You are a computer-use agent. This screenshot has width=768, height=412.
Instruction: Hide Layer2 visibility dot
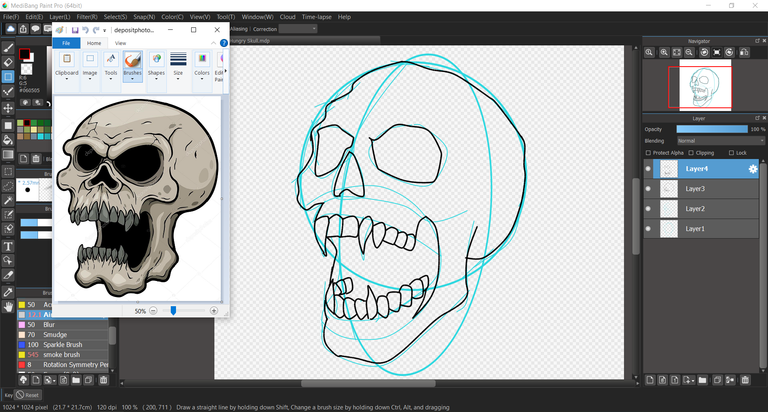[648, 209]
